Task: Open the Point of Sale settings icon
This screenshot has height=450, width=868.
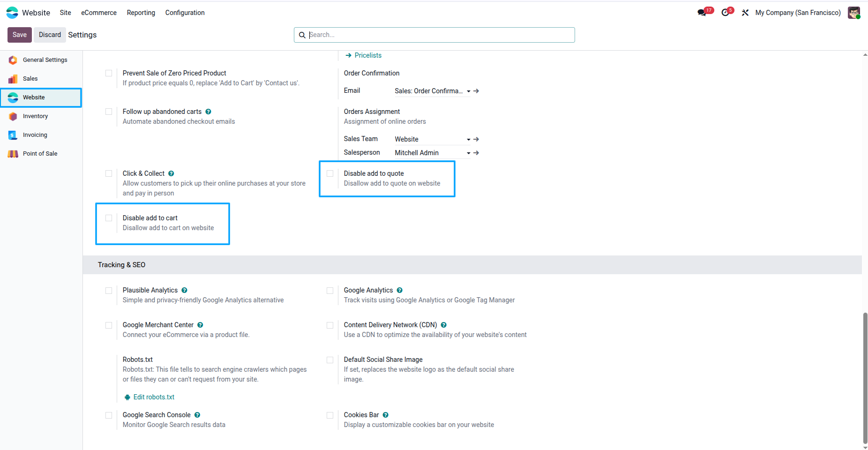Action: [x=13, y=153]
